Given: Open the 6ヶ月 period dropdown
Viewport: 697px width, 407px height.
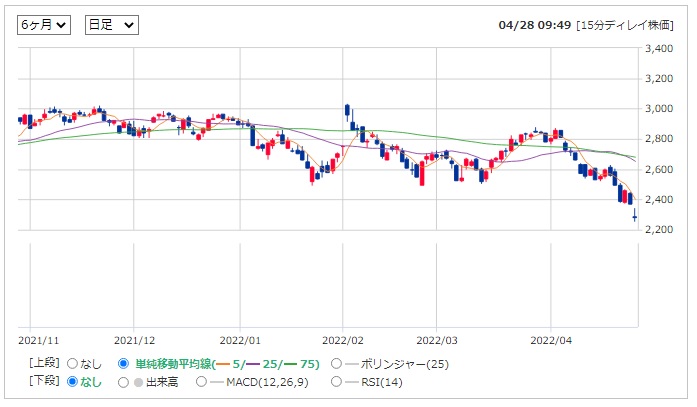Looking at the screenshot, I should 44,25.
